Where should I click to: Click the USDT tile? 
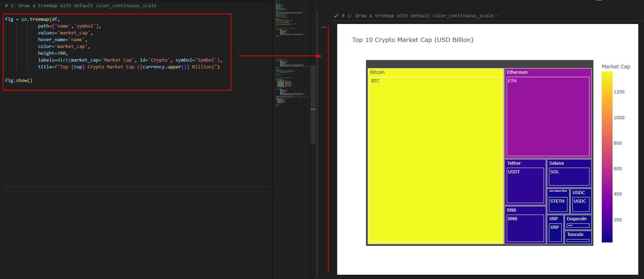[x=525, y=186]
